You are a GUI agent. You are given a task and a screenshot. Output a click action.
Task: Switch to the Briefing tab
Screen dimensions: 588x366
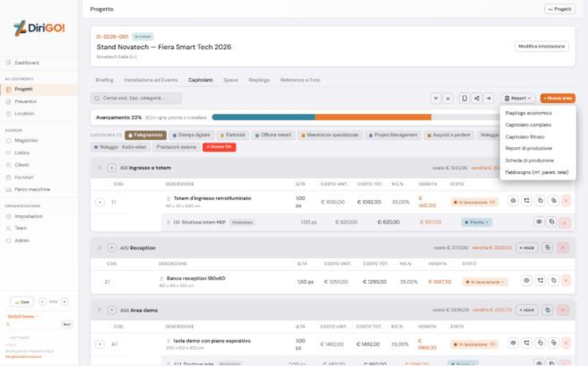[104, 80]
